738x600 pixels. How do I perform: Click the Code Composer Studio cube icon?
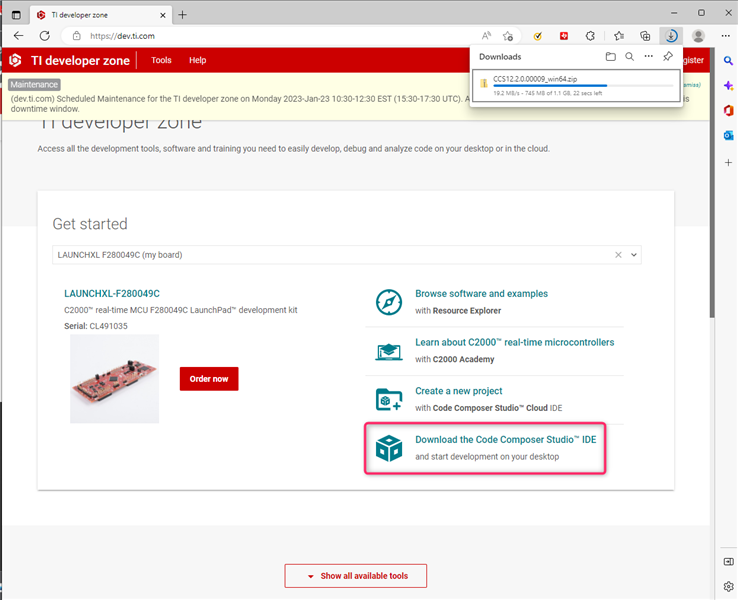(x=389, y=448)
